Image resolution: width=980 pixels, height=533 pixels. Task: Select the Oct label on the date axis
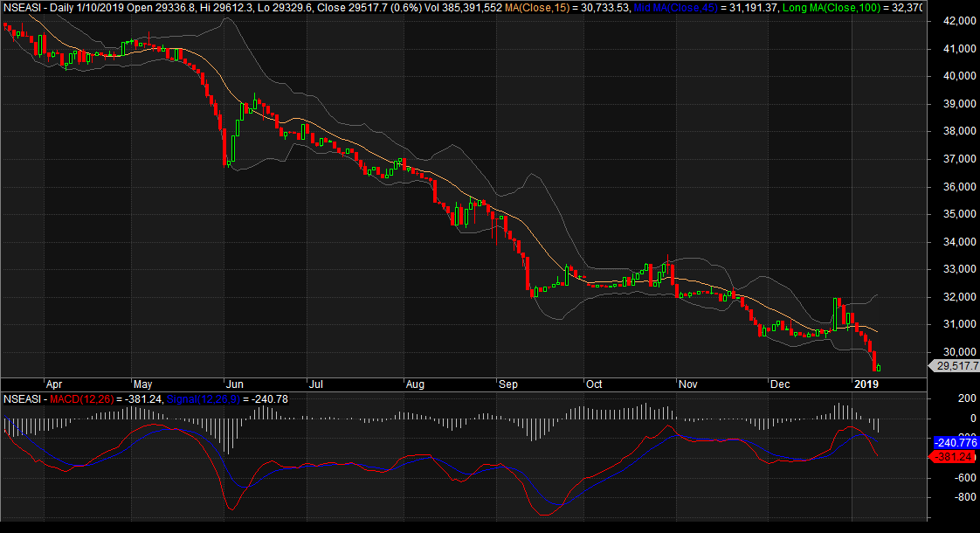[594, 384]
